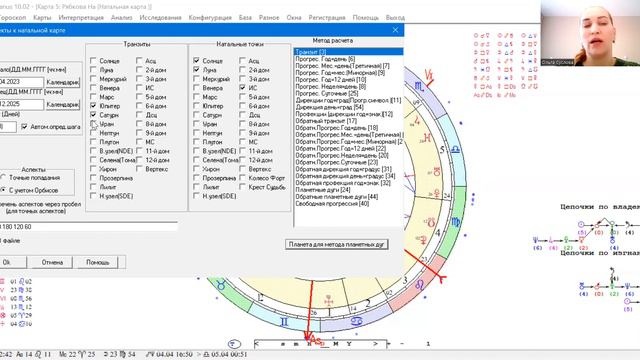Select Обратный транзит [17] method
Image resolution: width=640 pixels, height=360 pixels.
(x=326, y=121)
